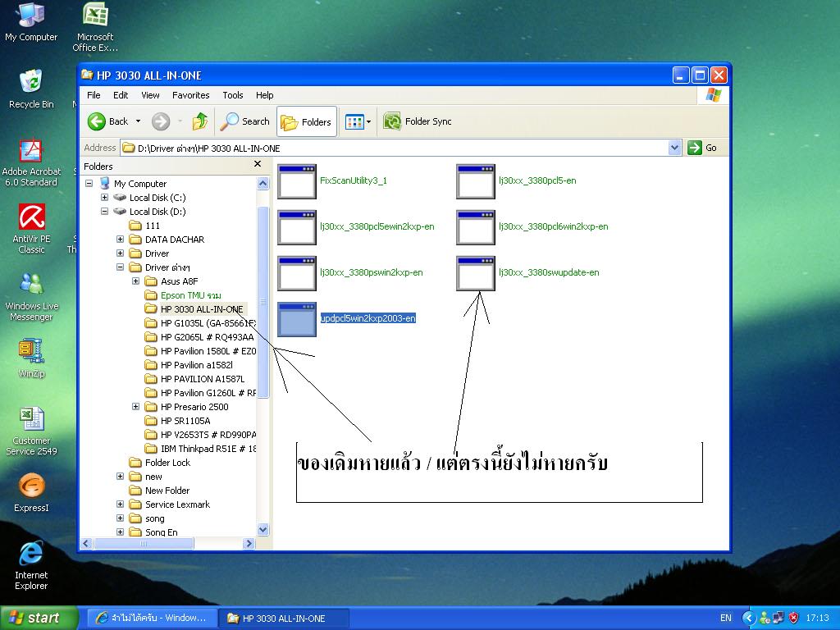Launch WinZip from desktop
840x630 pixels.
point(31,358)
